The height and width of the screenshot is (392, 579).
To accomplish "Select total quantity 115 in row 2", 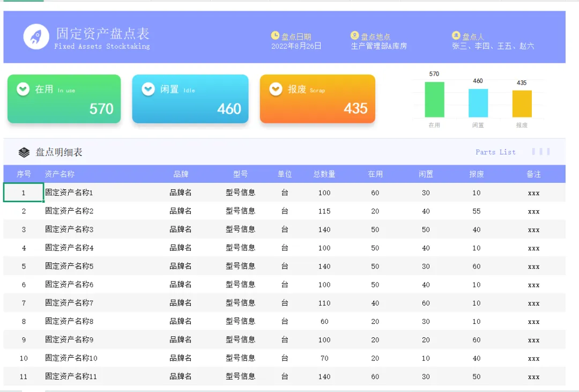I will 324,211.
